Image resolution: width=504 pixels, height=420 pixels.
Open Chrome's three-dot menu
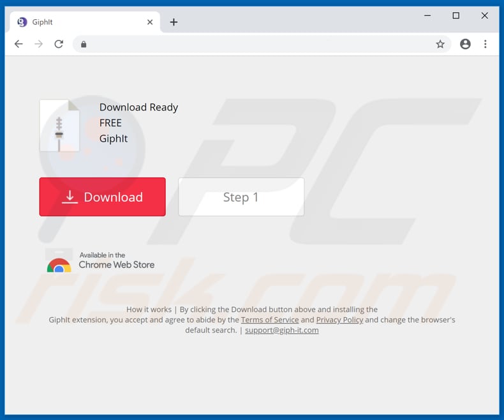[x=485, y=44]
